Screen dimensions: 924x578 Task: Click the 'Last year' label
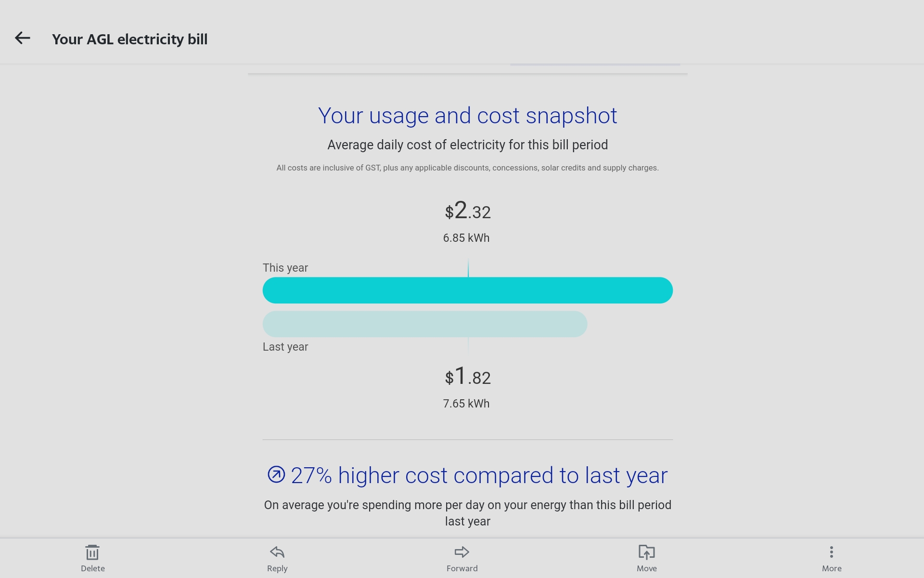pos(285,347)
